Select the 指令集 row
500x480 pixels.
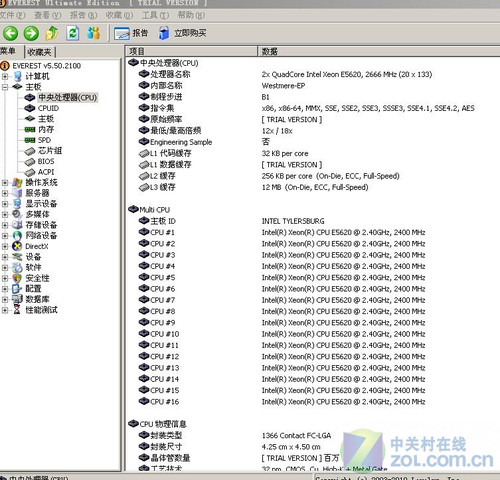[313, 108]
